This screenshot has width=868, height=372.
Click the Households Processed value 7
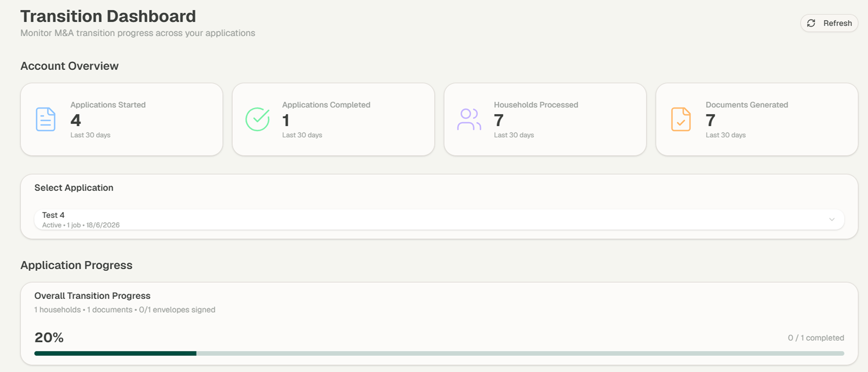(x=499, y=120)
